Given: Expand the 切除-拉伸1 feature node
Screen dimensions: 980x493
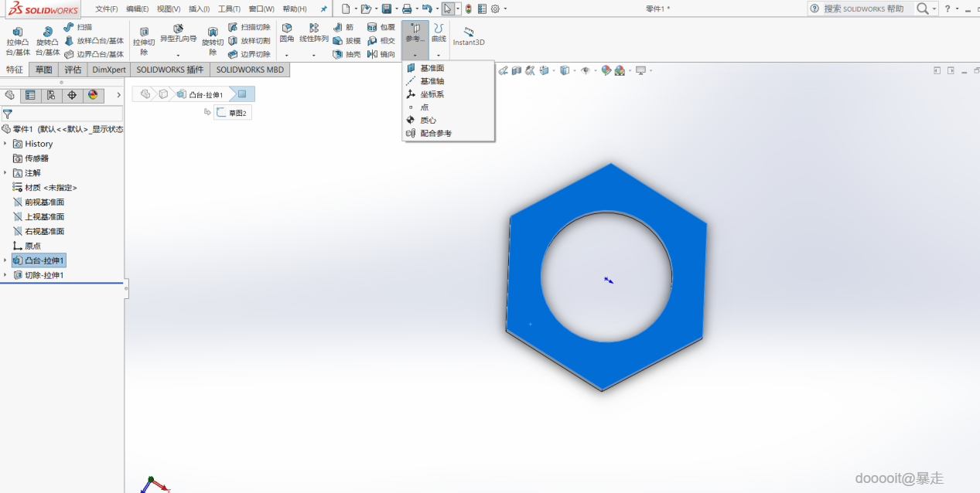Looking at the screenshot, I should click(x=5, y=275).
